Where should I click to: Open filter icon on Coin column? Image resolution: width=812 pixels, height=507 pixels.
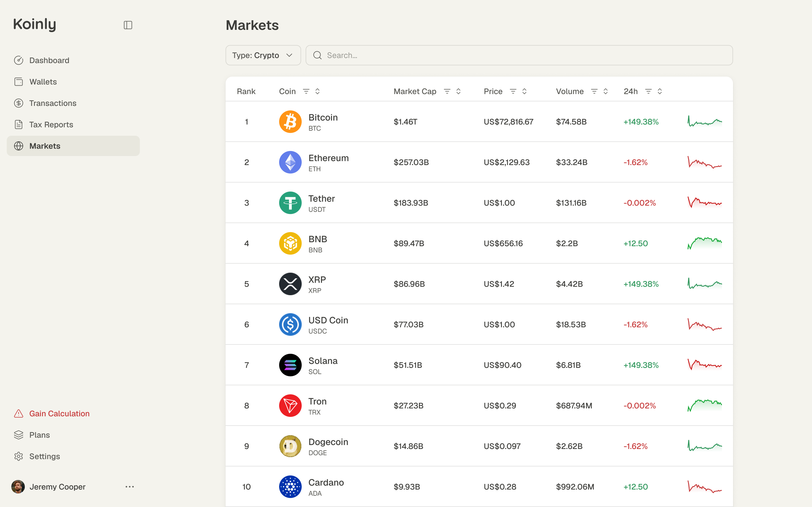[x=306, y=91]
